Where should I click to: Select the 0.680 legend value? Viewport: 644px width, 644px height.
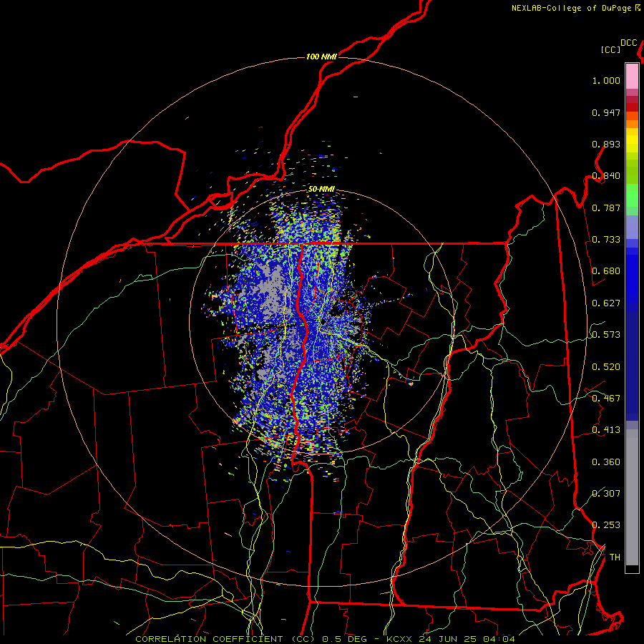click(x=606, y=271)
